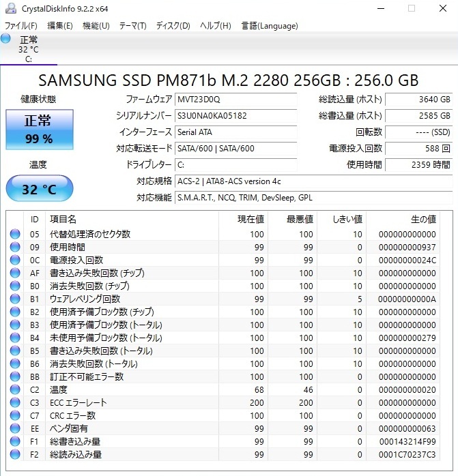Select the ベンダ固有 attribute name
The image size is (458, 476).
[x=69, y=428]
